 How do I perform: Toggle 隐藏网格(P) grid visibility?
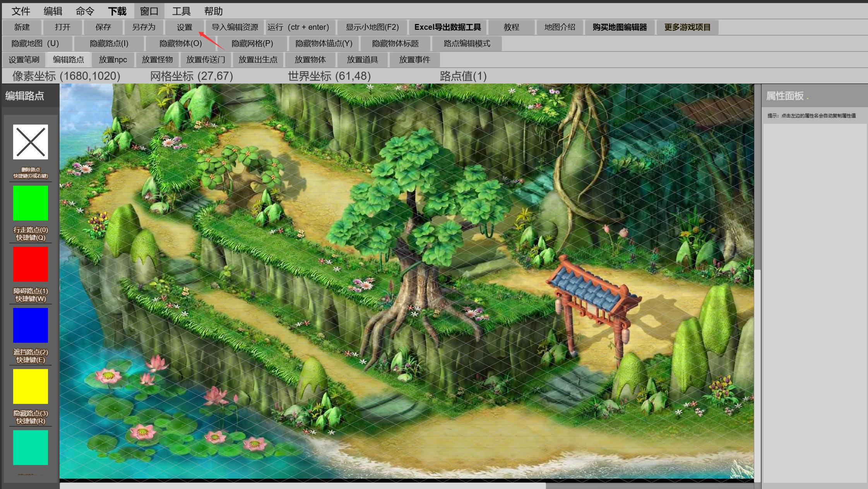(x=252, y=43)
